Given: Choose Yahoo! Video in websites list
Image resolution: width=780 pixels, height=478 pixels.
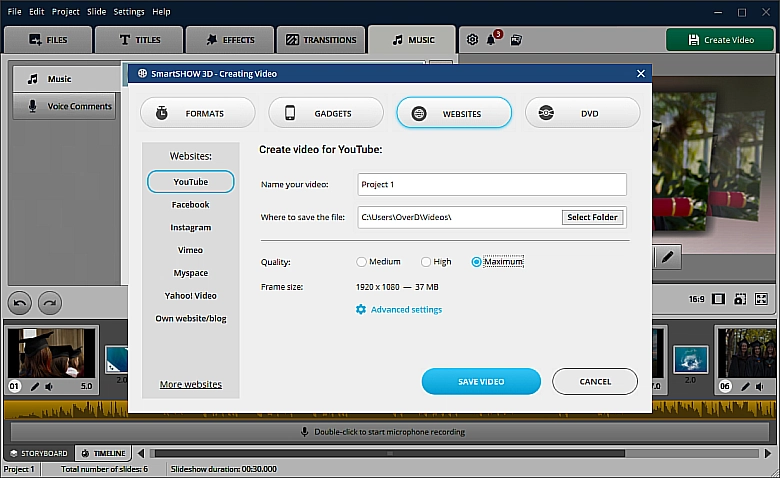Looking at the screenshot, I should [x=191, y=295].
